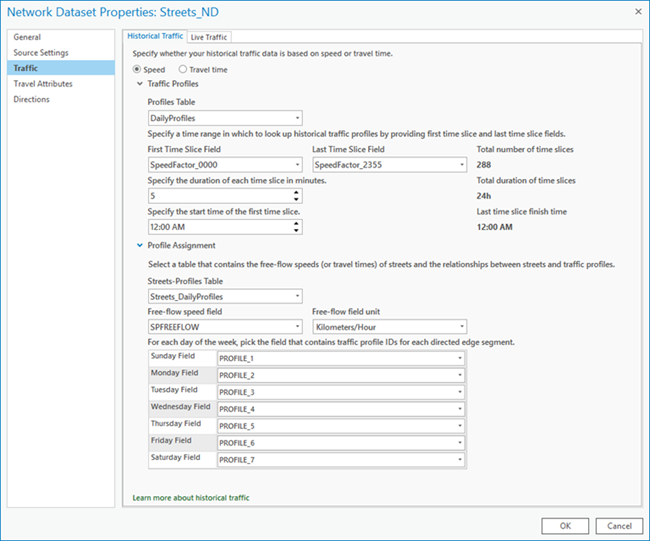Collapse the Traffic Profiles section
Image resolution: width=650 pixels, height=541 pixels.
[139, 84]
